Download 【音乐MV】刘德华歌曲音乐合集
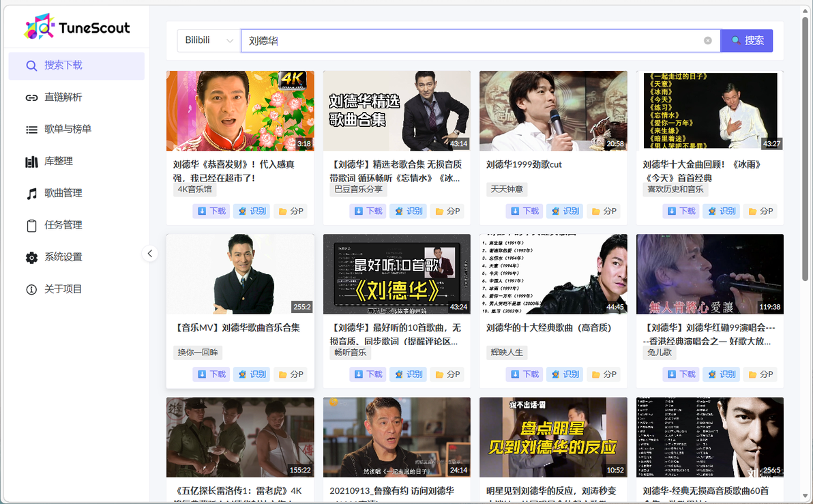813x504 pixels. 211,374
